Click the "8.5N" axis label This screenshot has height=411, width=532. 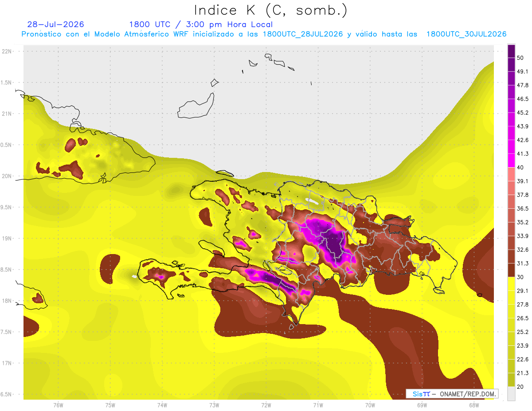(7, 270)
